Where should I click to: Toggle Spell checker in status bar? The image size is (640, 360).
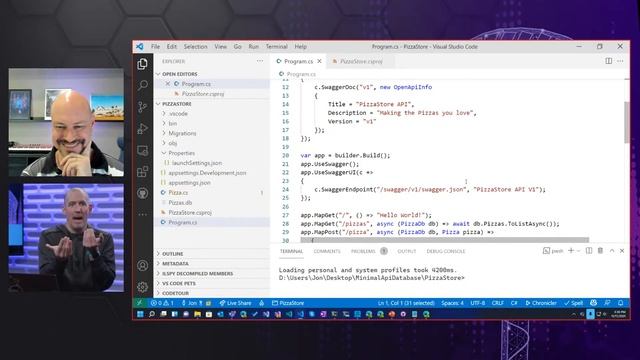click(x=573, y=303)
